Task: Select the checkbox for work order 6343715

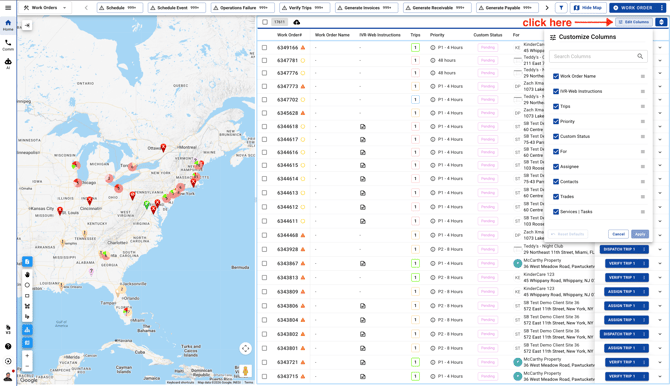Action: (264, 376)
